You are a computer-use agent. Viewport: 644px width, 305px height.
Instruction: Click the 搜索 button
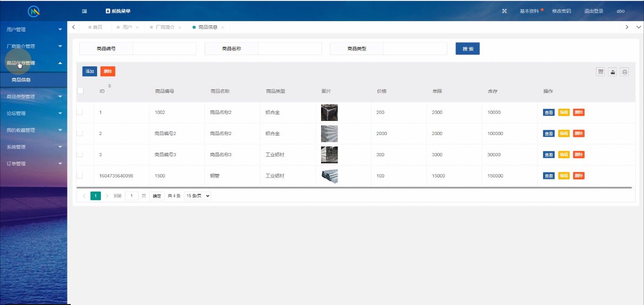[x=468, y=48]
